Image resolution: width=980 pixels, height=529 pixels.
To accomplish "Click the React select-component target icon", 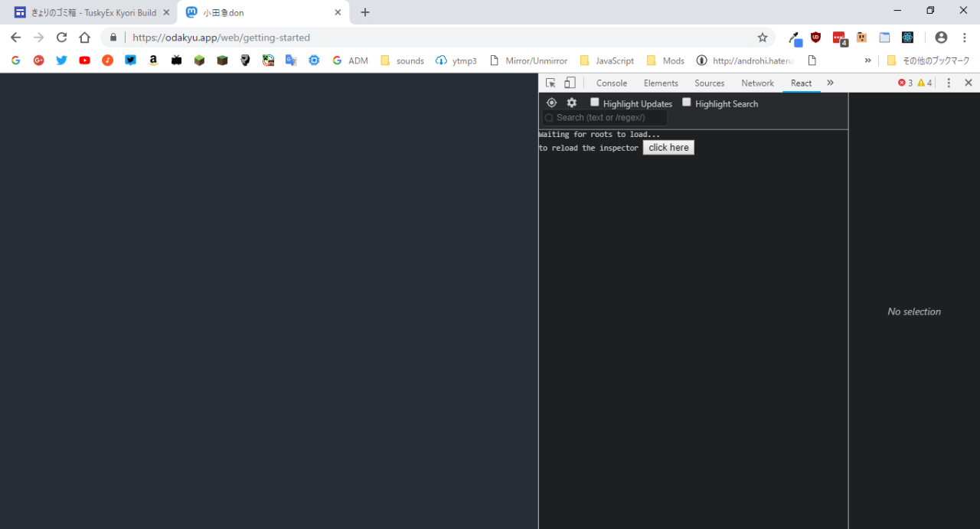I will point(551,103).
